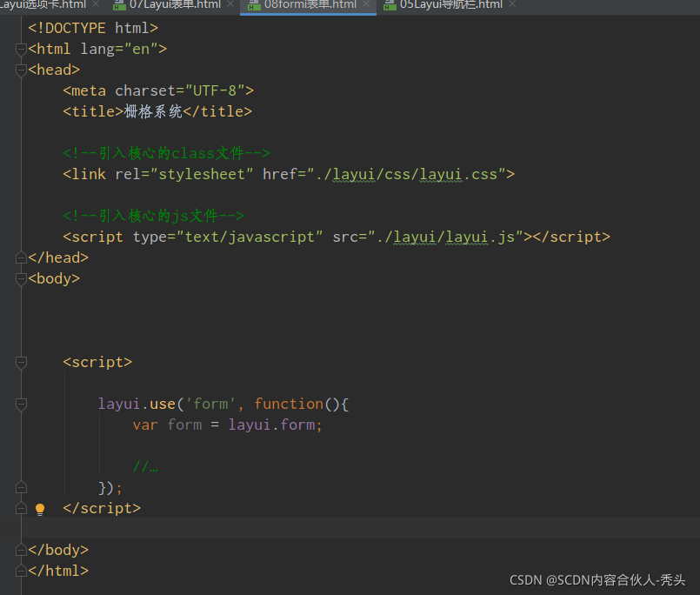
Task: Collapse the <body> fold marker
Action: pyautogui.click(x=21, y=278)
